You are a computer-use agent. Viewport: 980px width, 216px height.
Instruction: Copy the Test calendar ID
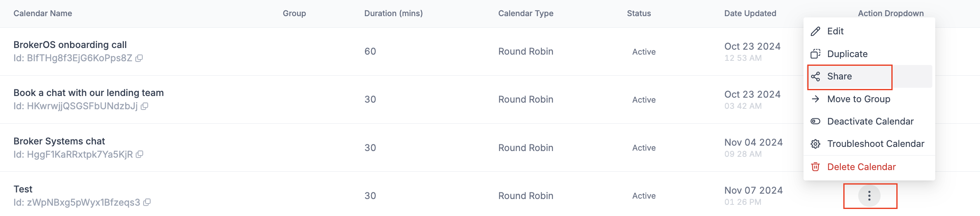click(x=147, y=202)
